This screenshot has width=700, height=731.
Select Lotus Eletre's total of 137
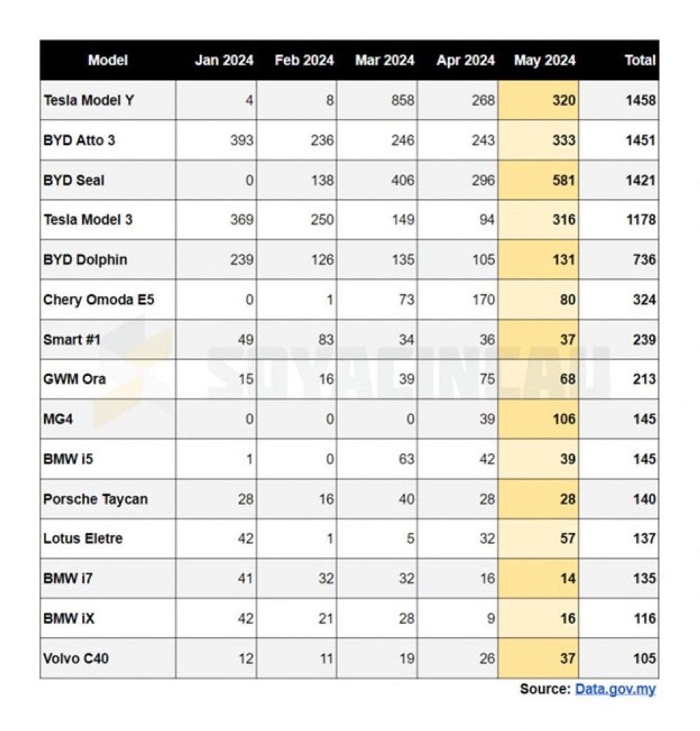643,538
